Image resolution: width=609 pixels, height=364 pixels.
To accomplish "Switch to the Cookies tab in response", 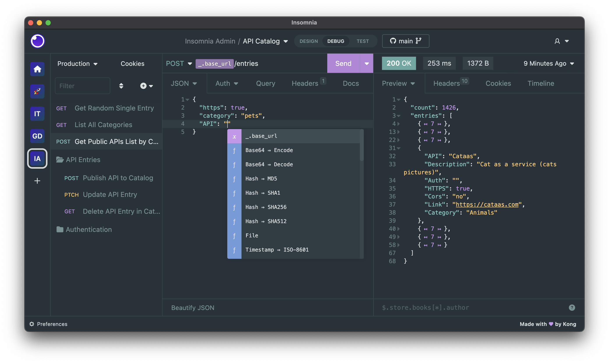I will (498, 83).
